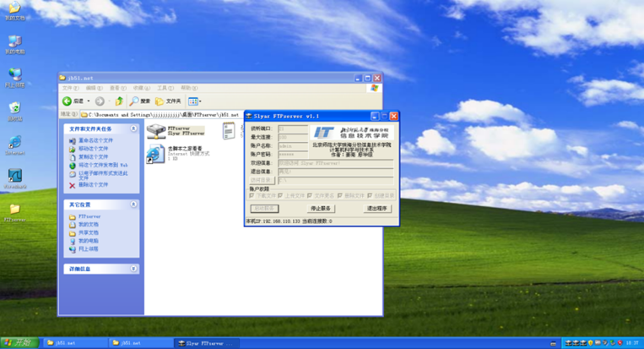Viewport: 644px width, 349px height.
Task: Click the red X 删除这个文件 icon
Action: point(73,185)
